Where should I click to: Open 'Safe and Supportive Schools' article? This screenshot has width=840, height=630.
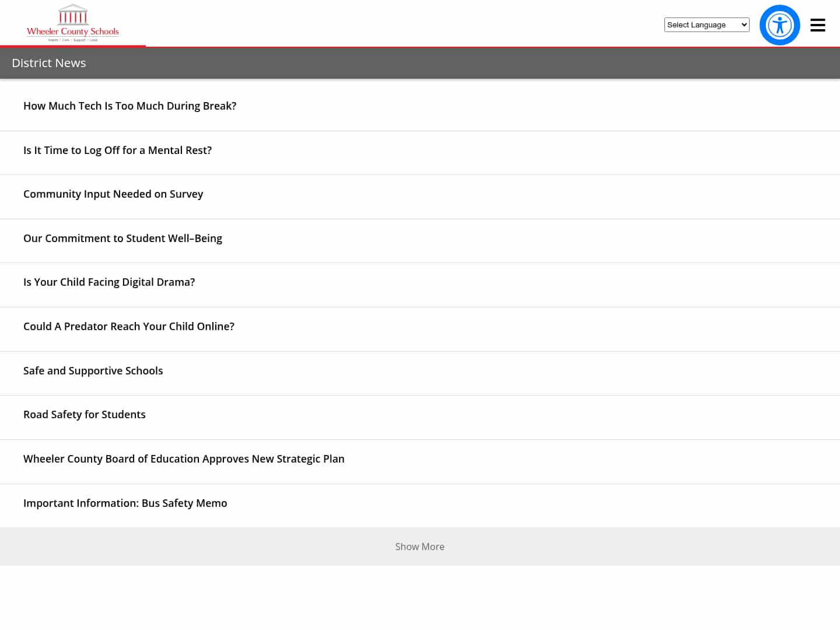click(x=93, y=370)
